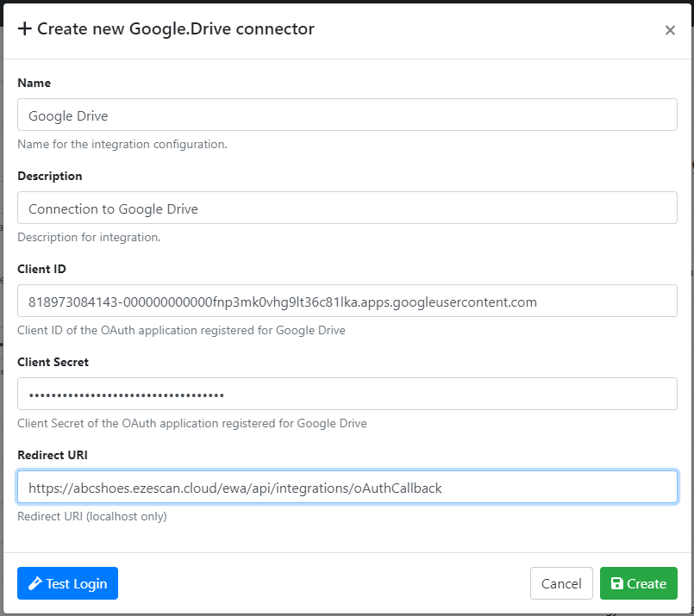Click the bold "Redirect URI" label
The width and height of the screenshot is (694, 616).
(53, 455)
